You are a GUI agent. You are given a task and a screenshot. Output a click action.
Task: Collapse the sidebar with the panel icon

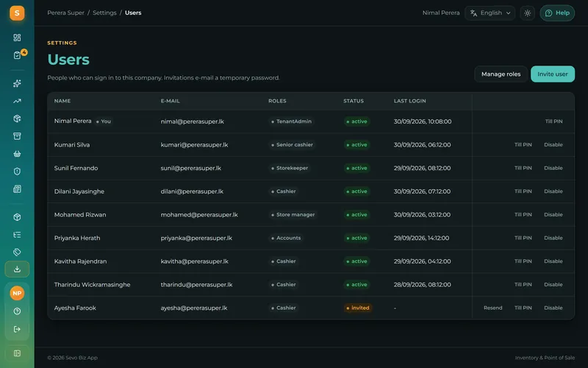pos(17,353)
